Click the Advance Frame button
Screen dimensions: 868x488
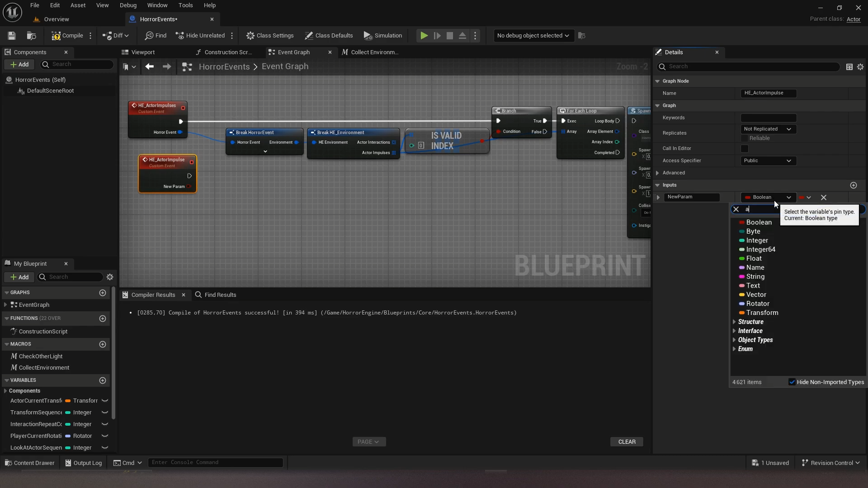[x=437, y=36]
